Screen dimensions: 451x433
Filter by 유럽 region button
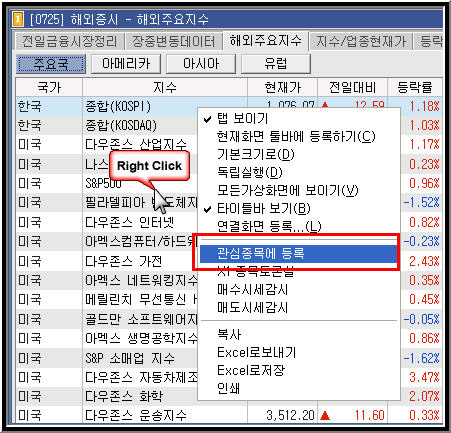point(276,64)
